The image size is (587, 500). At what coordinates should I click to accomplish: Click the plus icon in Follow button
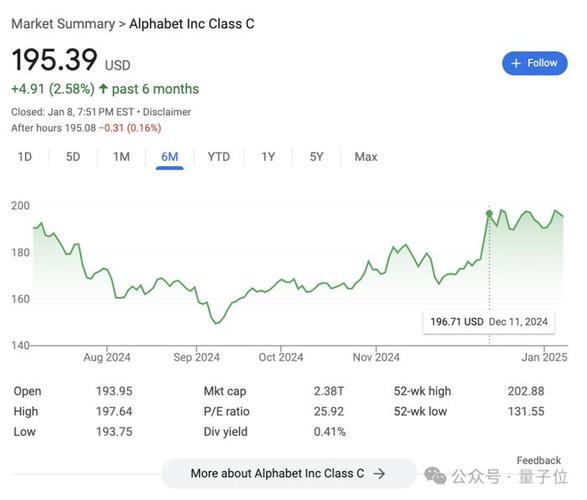pos(516,63)
